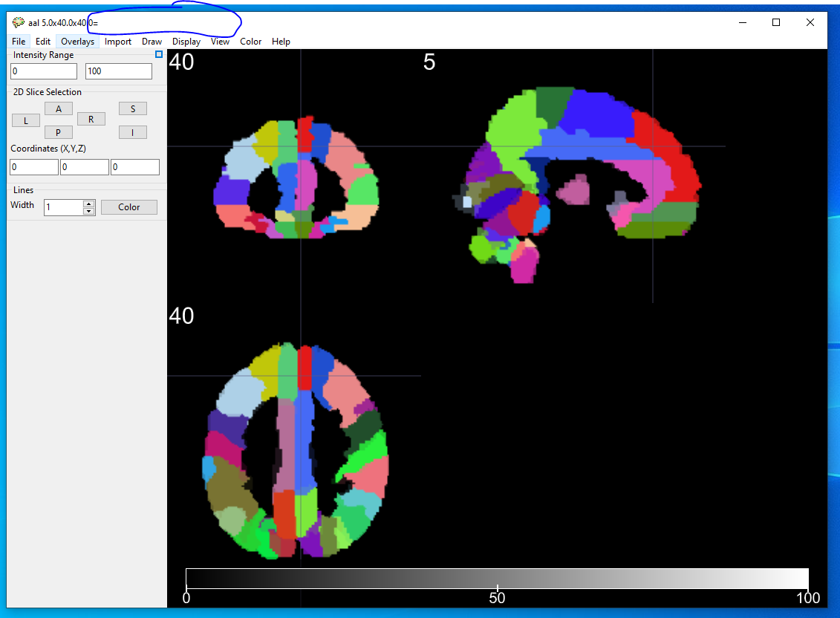Move slice inferior with the I button

coord(133,132)
